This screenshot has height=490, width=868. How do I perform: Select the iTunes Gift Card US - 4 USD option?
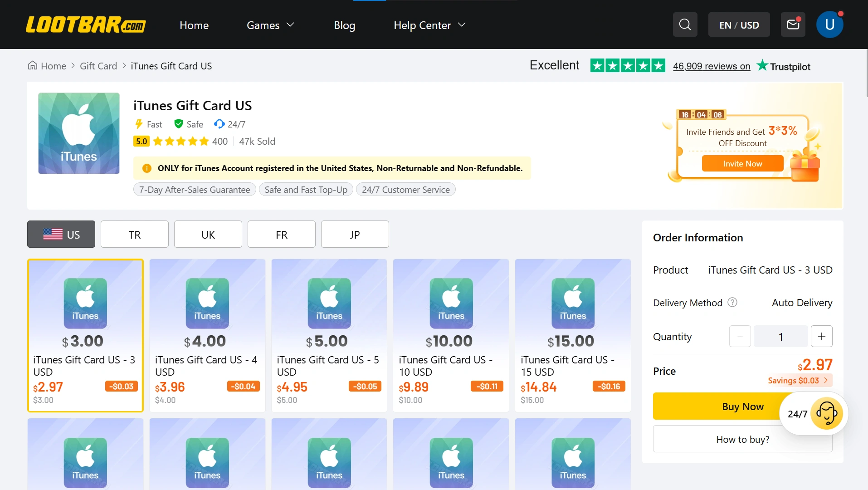tap(207, 335)
